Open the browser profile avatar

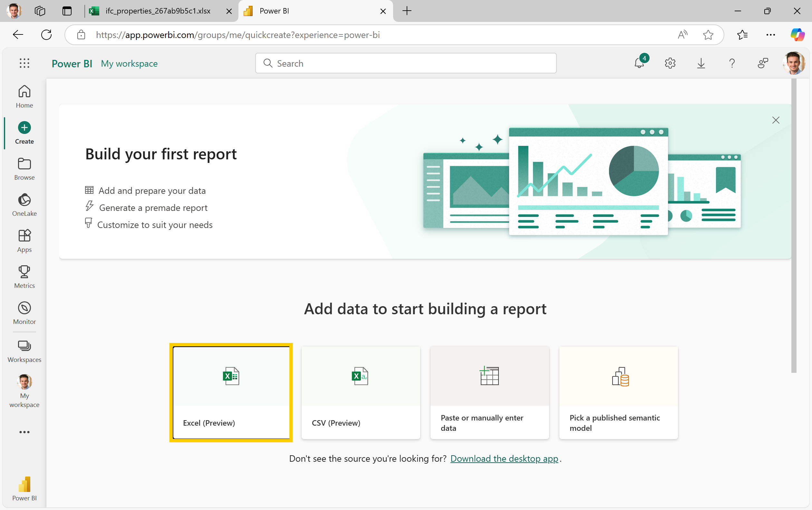click(x=14, y=11)
